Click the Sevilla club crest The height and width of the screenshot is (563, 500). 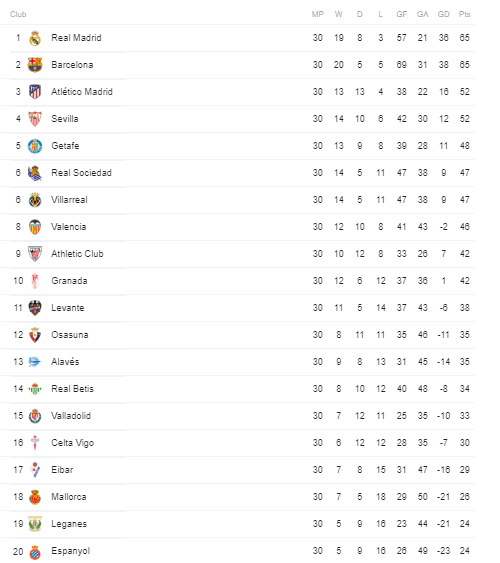(x=35, y=119)
